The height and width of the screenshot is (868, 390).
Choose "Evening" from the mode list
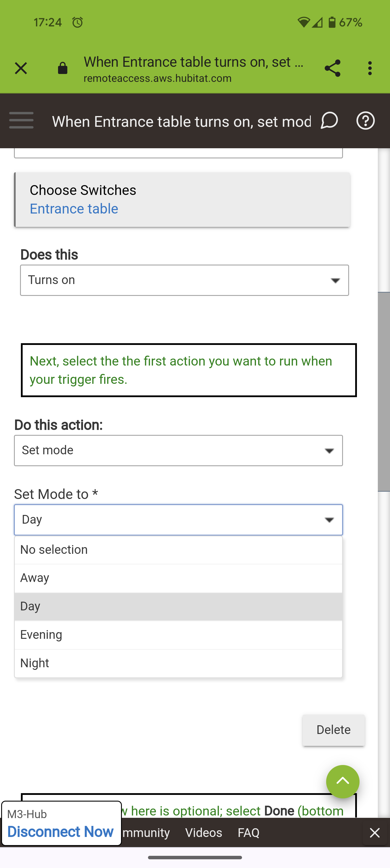coord(178,635)
